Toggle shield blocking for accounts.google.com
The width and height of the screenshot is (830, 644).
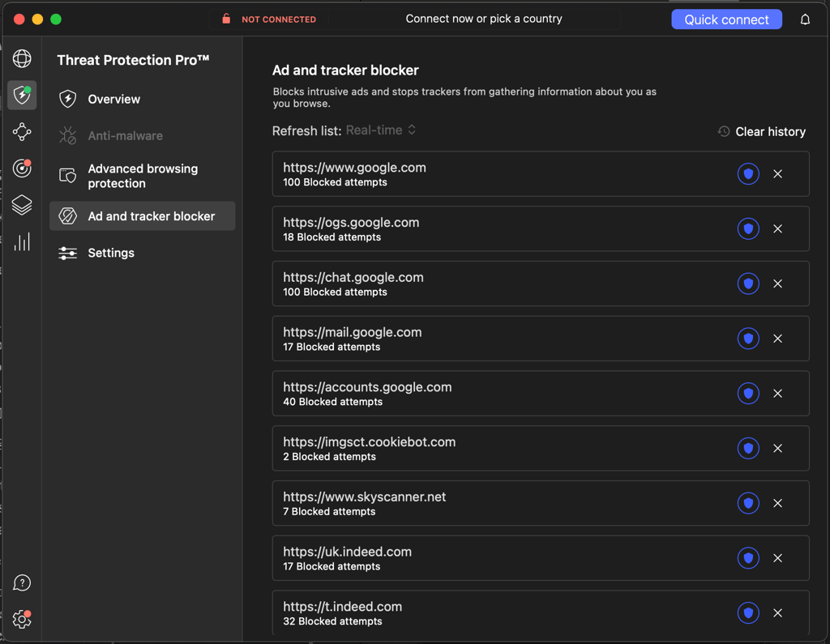[x=748, y=393]
